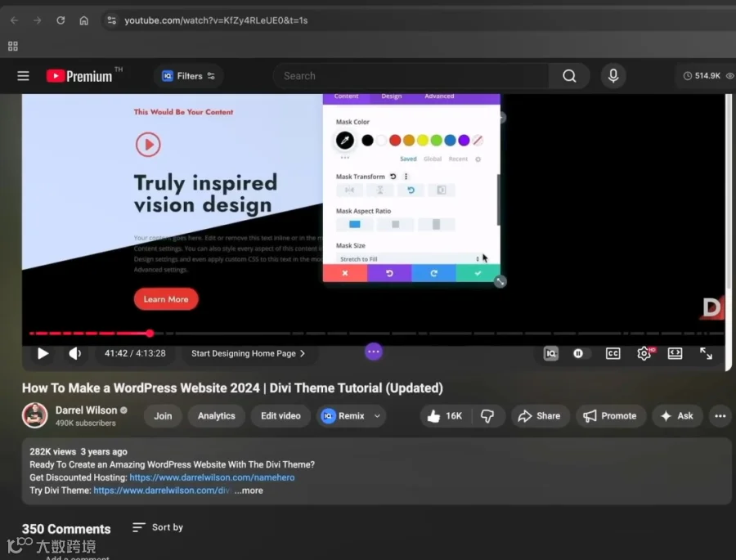
Task: Open the Divi Theme link in description
Action: coord(162,491)
